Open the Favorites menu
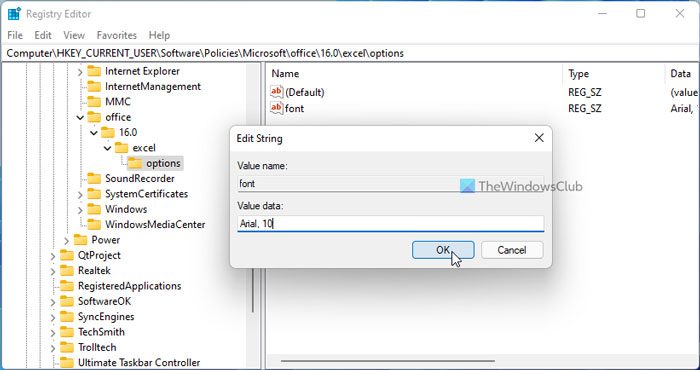 pyautogui.click(x=117, y=35)
